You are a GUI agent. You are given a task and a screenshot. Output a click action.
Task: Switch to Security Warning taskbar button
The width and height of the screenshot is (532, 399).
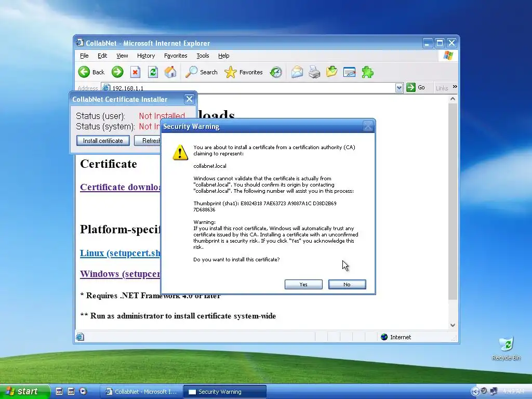[x=224, y=392]
